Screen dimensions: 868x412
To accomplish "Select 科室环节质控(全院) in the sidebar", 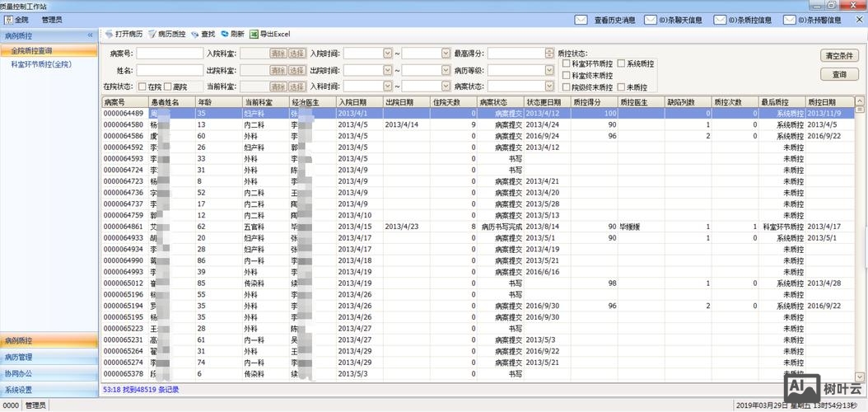I will (41, 64).
